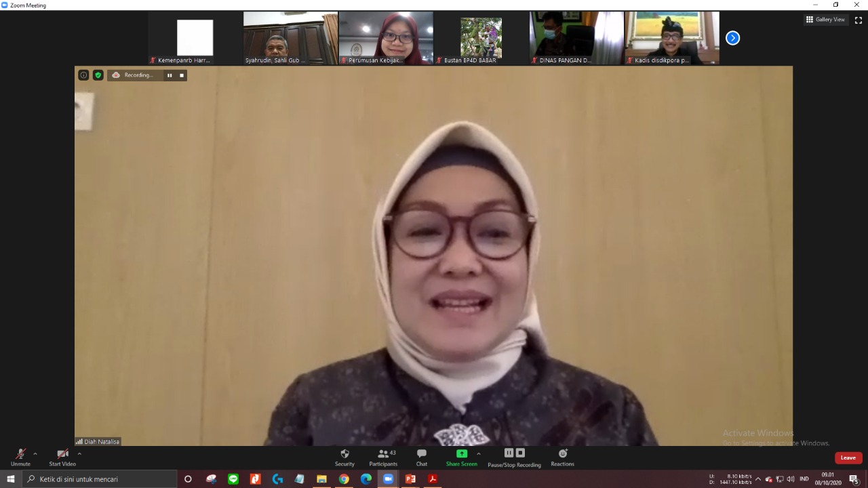Open meeting information icon
Viewport: 868px width, 488px height.
83,75
